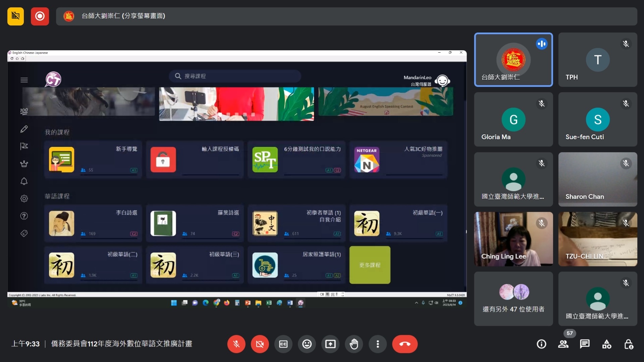Toggle closed captions CC button

coord(283,344)
